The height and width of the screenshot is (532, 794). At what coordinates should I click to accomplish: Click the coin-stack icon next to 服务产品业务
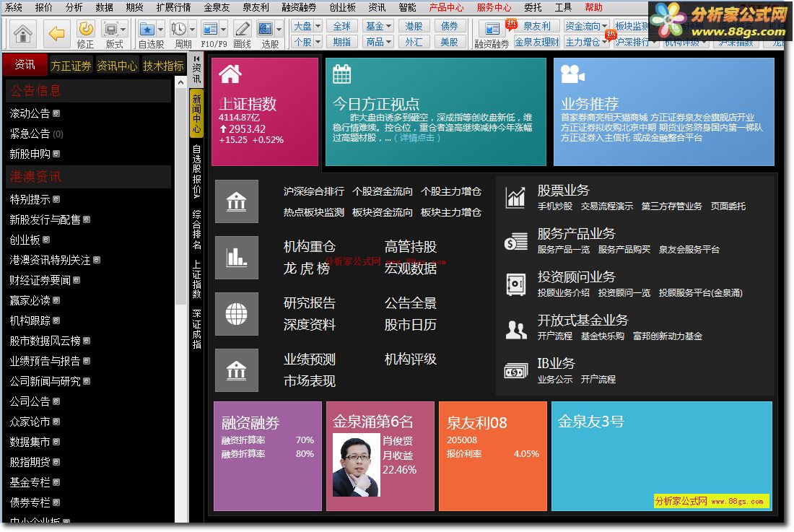pos(516,241)
